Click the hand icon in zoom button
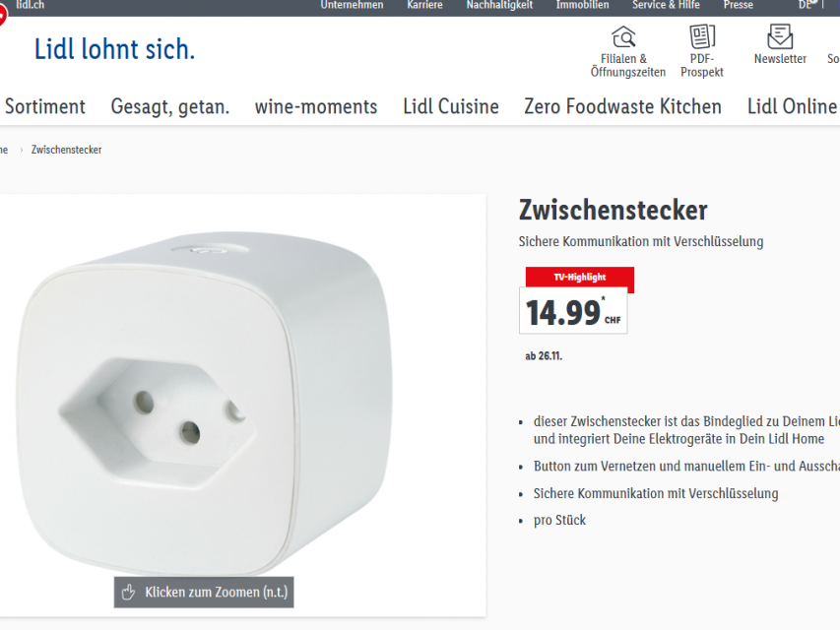 coord(129,592)
